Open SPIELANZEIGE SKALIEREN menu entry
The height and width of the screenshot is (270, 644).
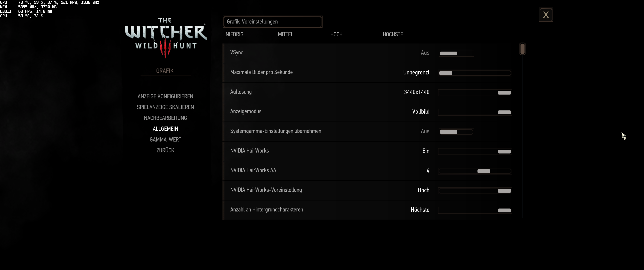point(165,107)
